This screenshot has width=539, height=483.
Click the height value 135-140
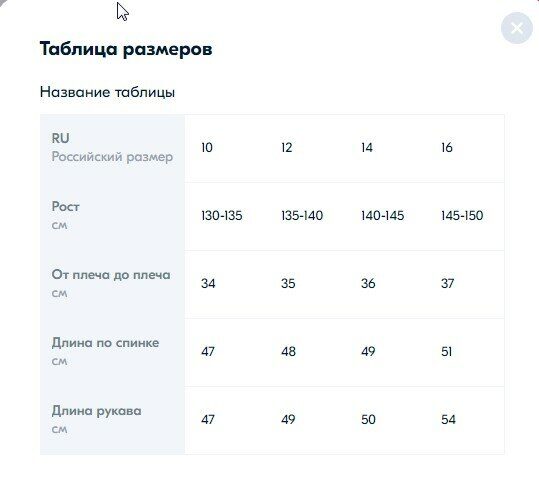click(x=302, y=216)
